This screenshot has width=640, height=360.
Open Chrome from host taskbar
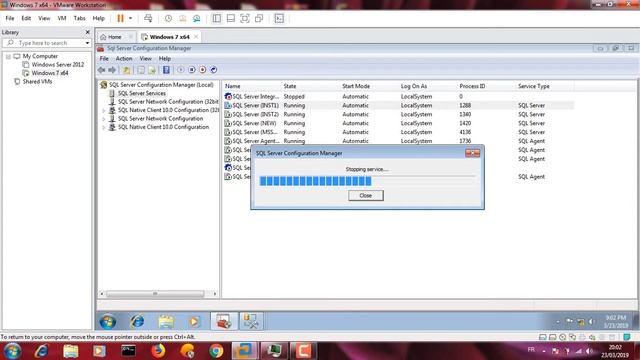pos(216,351)
